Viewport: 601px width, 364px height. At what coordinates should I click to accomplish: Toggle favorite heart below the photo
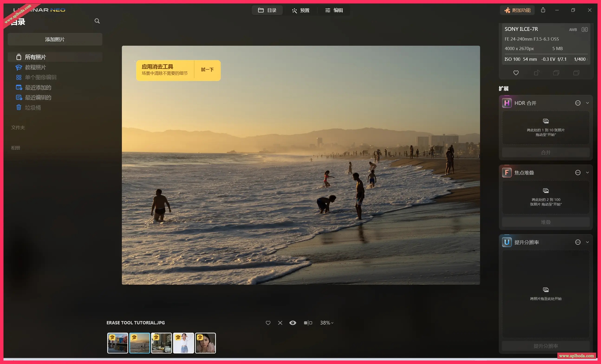tap(268, 323)
